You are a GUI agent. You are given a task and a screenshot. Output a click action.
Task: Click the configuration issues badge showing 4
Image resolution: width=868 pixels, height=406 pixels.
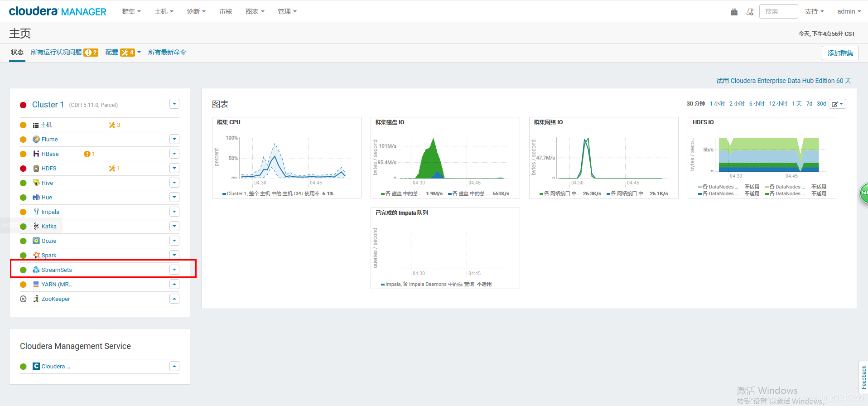click(x=127, y=53)
